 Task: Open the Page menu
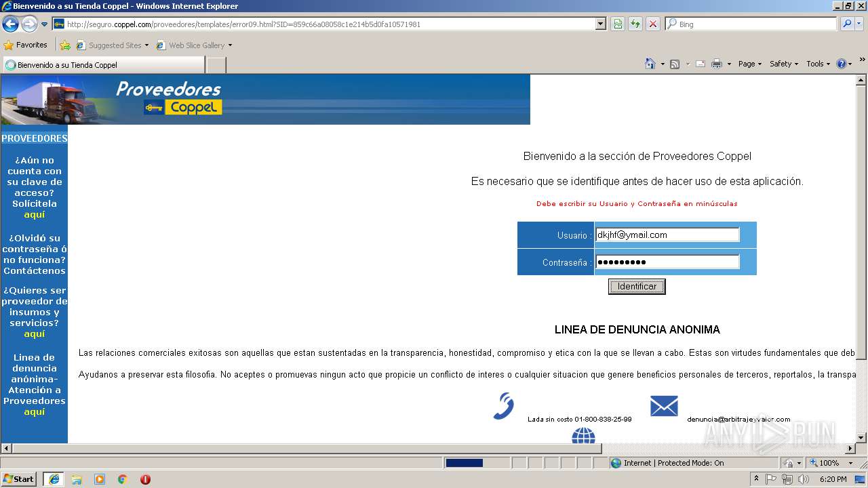[749, 64]
